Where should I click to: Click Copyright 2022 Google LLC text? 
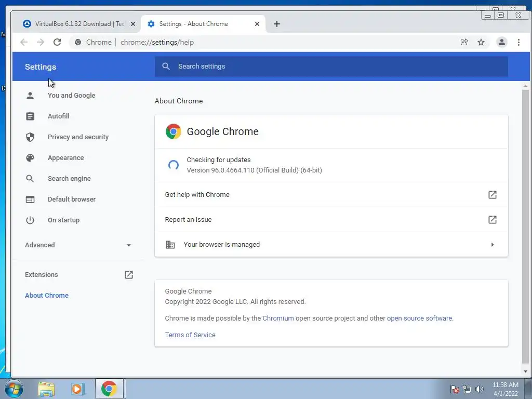coord(235,302)
